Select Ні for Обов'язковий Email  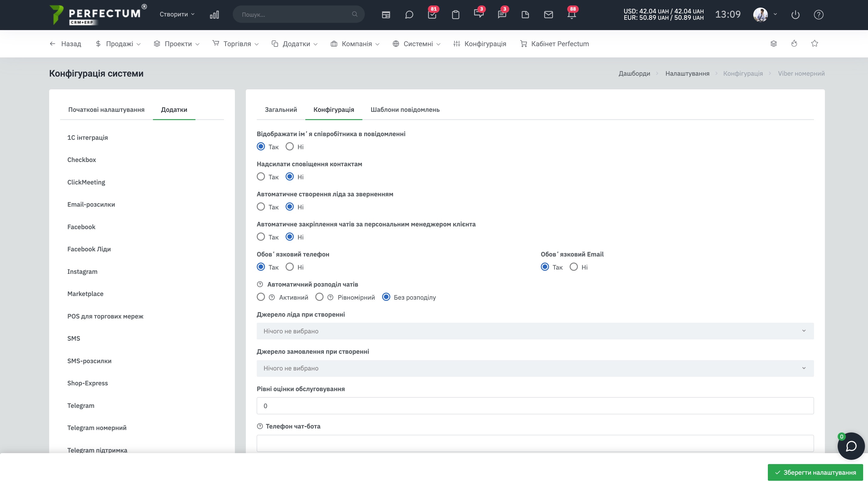[x=574, y=267]
